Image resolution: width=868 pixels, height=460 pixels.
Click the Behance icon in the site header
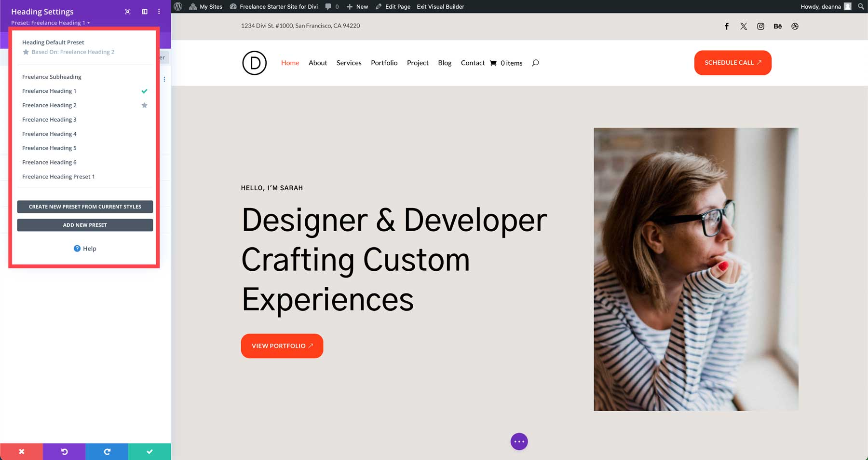coord(777,26)
